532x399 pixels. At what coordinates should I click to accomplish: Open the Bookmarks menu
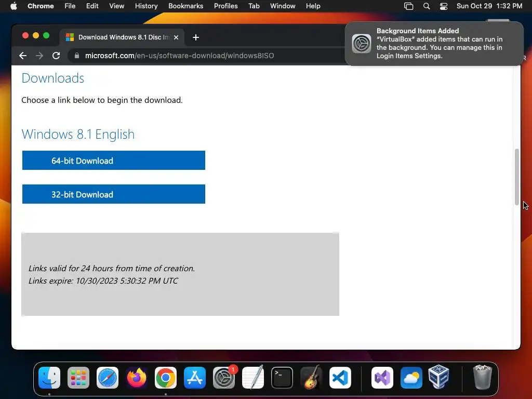point(185,6)
